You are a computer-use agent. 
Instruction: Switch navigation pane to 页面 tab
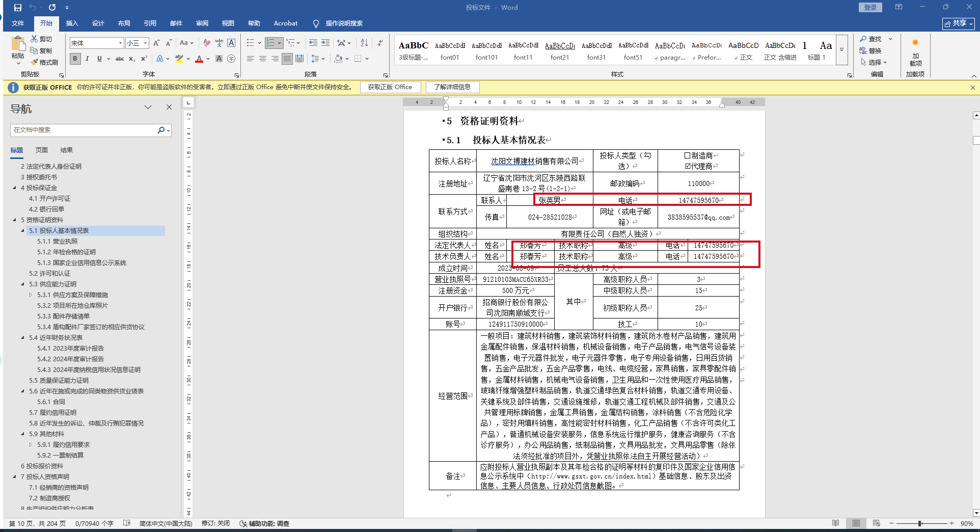point(42,150)
